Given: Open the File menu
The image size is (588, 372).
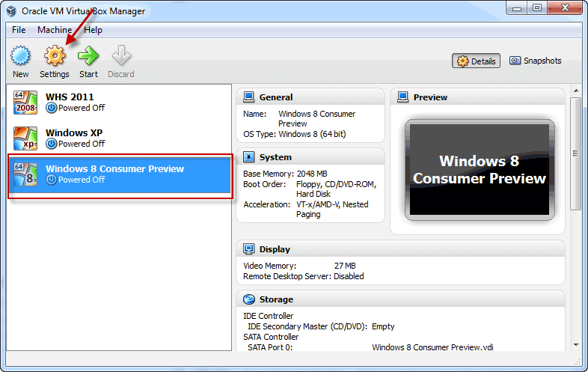Looking at the screenshot, I should click(19, 30).
